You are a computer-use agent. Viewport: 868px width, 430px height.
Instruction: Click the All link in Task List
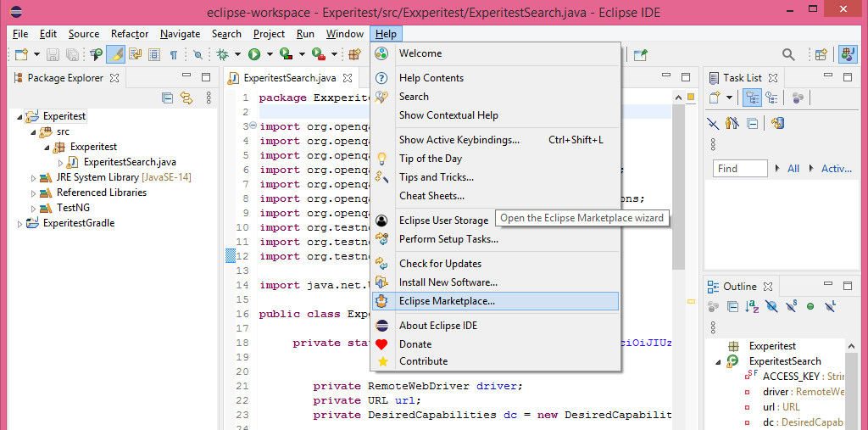click(793, 169)
